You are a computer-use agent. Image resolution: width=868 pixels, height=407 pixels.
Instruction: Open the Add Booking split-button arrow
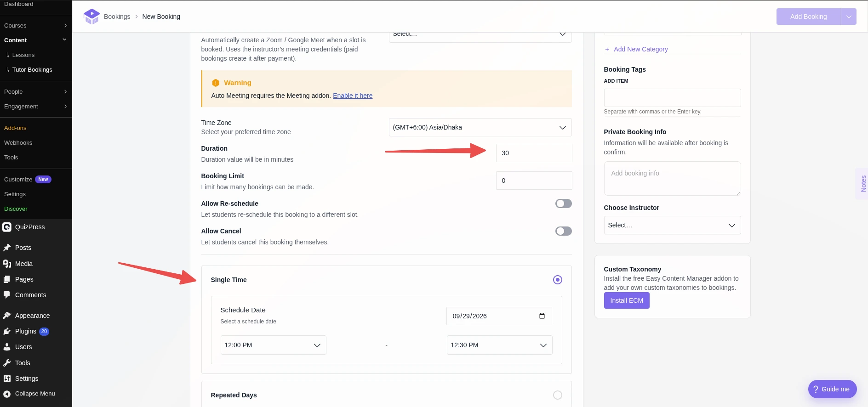tap(849, 17)
